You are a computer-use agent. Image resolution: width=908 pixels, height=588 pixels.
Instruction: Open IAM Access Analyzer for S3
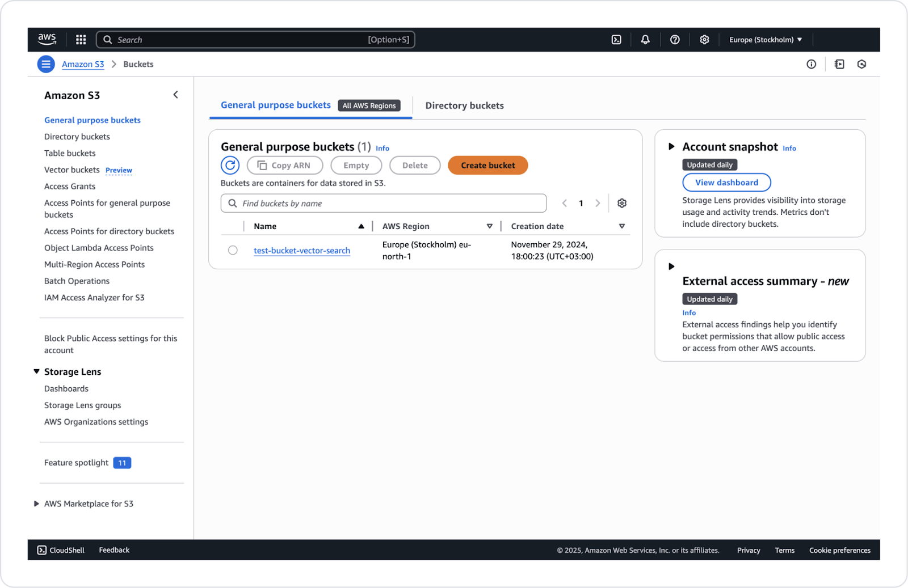94,297
